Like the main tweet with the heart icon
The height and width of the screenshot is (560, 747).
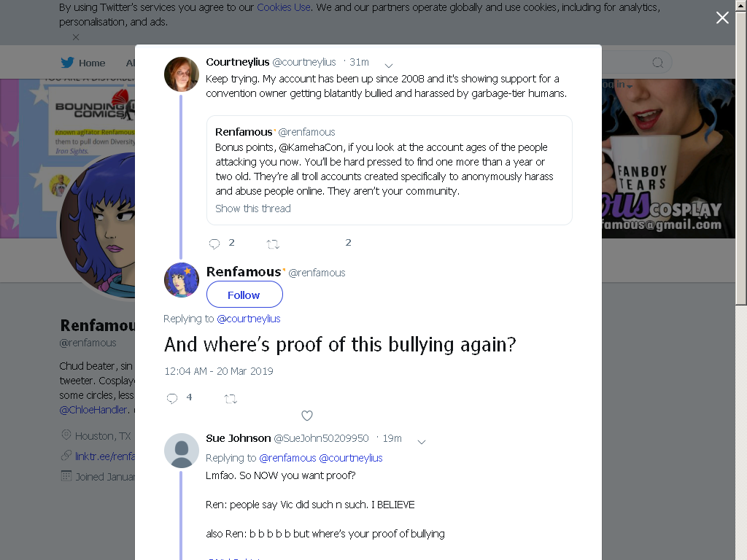click(x=307, y=416)
